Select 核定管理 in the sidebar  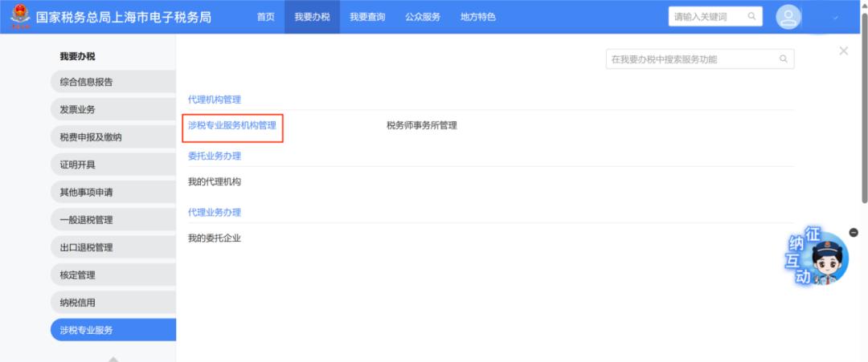(113, 275)
